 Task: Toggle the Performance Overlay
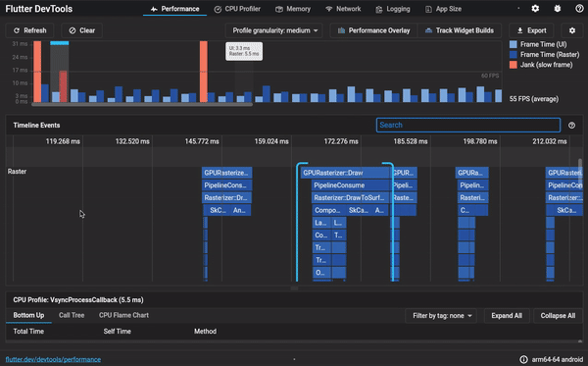pos(373,30)
